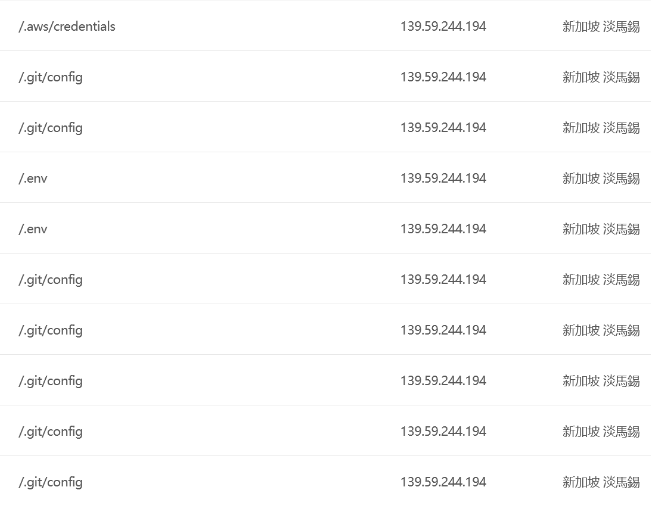Open the /.git/config entry directly below second /.env
This screenshot has height=507, width=651.
pos(50,280)
